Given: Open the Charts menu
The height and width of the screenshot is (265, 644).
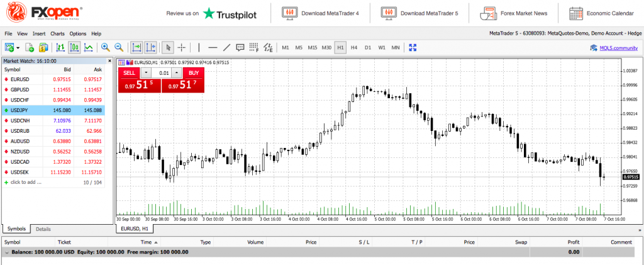Looking at the screenshot, I should [x=57, y=33].
